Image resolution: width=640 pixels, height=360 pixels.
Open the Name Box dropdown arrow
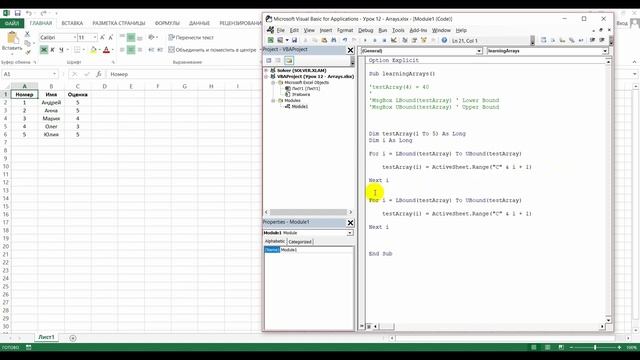point(54,74)
